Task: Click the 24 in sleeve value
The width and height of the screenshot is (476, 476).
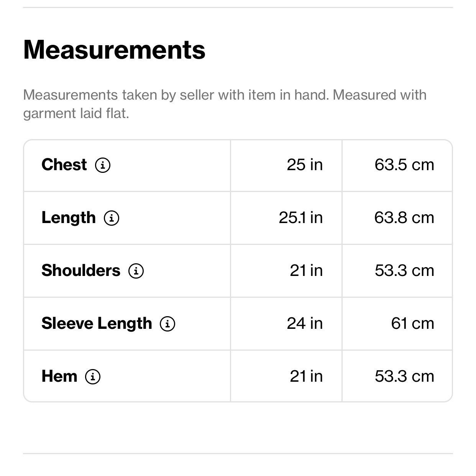Action: (x=305, y=323)
